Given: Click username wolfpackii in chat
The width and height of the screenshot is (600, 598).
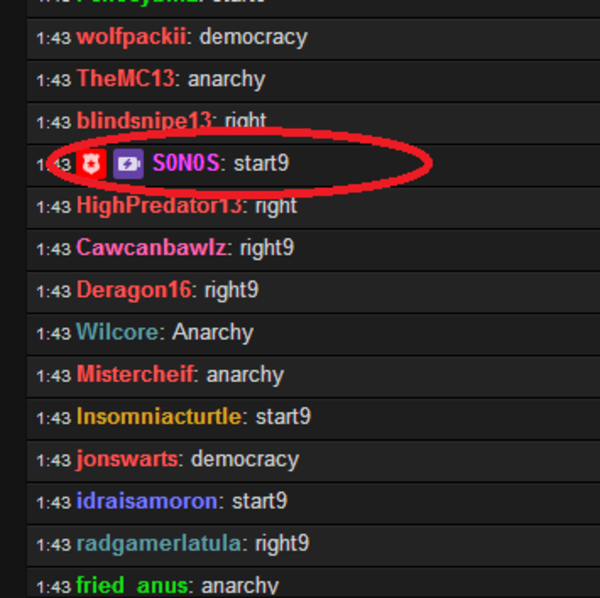Looking at the screenshot, I should coord(131,37).
